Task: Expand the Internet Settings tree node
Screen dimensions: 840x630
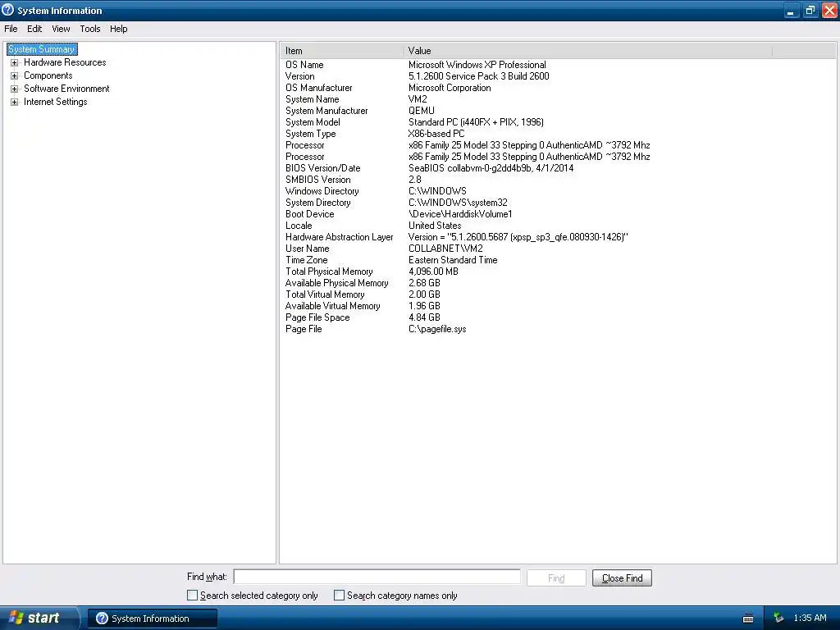Action: pos(15,103)
